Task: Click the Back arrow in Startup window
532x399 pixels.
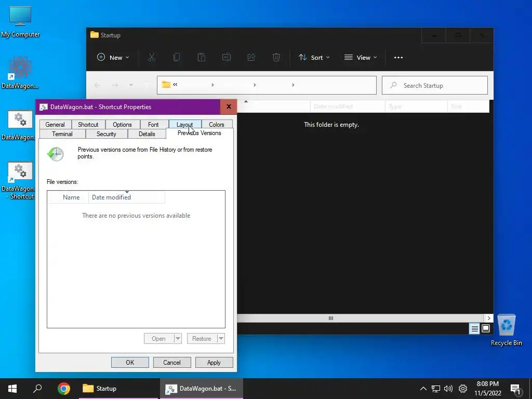Action: [97, 85]
